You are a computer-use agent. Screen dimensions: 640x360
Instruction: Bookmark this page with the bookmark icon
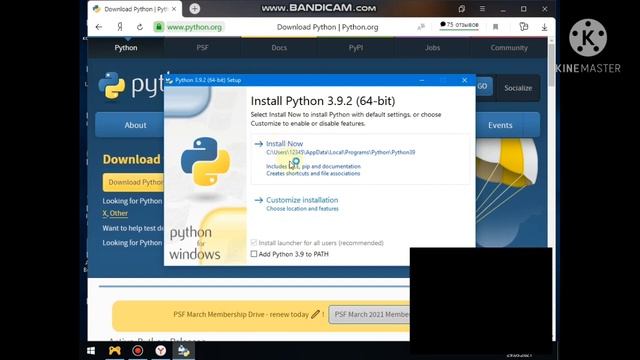496,27
